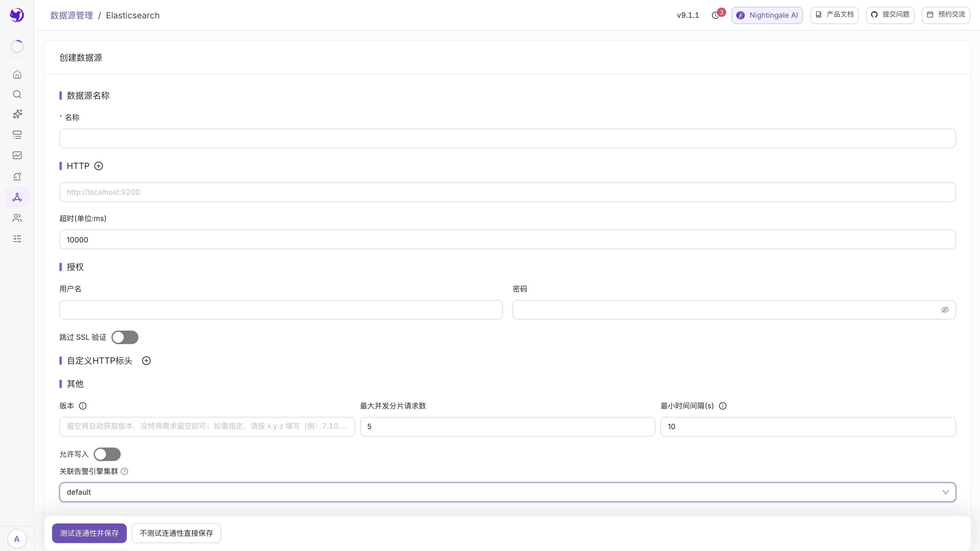Screen dimensions: 980x551
Task: Click 预约交流 button
Action: [x=946, y=15]
